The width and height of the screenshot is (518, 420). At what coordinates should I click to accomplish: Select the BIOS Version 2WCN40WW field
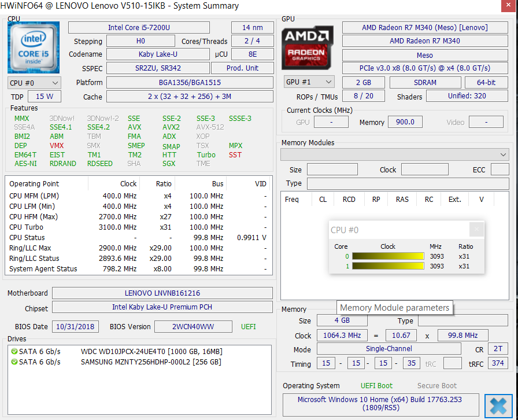pos(193,327)
